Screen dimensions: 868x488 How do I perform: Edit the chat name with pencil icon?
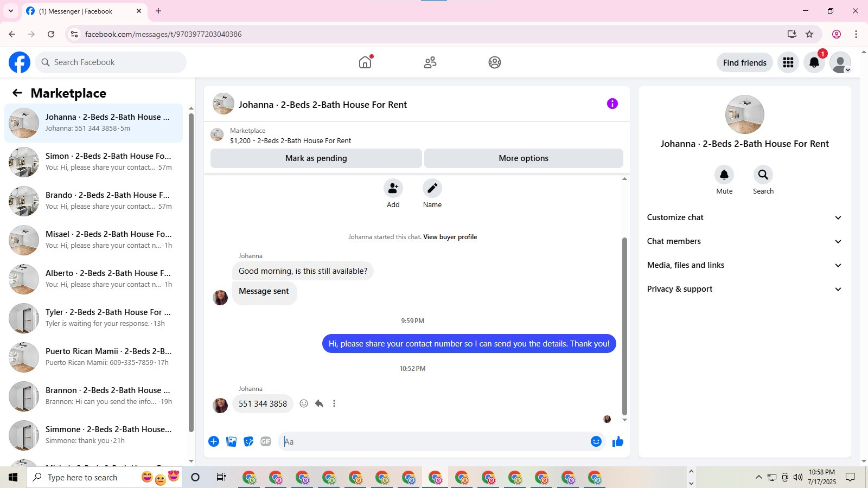click(x=432, y=188)
